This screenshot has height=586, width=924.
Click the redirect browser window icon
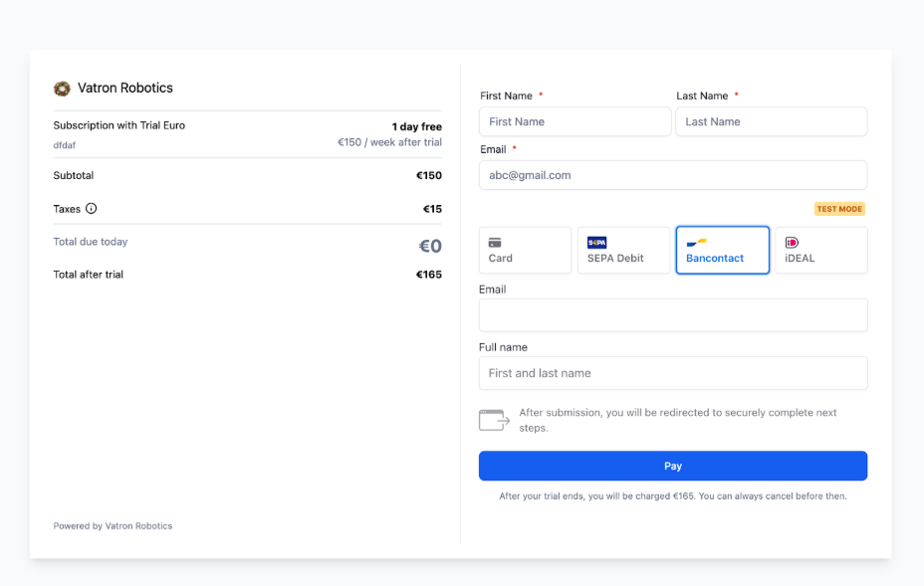pos(494,420)
